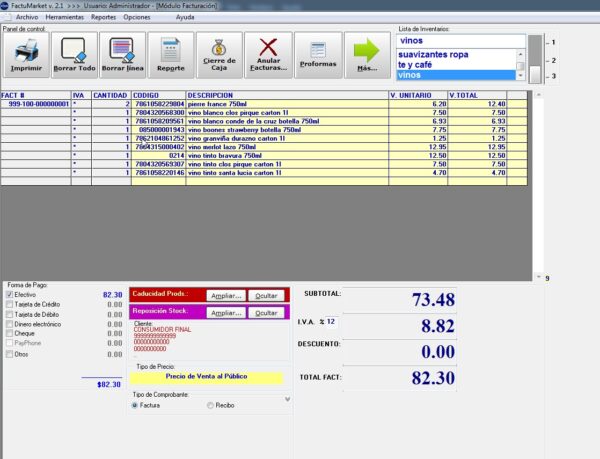Screen dimensions: 600x459
Task: Open the Reportes menu
Action: click(x=103, y=17)
